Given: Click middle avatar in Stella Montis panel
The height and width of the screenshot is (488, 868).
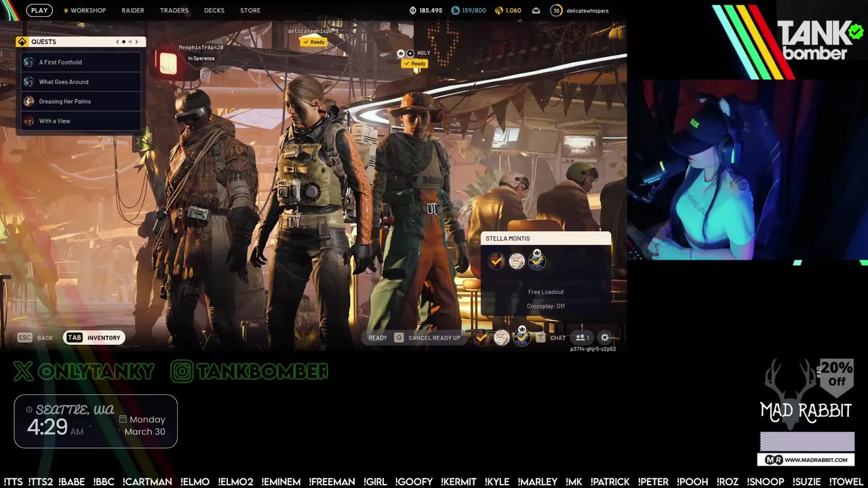Looking at the screenshot, I should 517,261.
